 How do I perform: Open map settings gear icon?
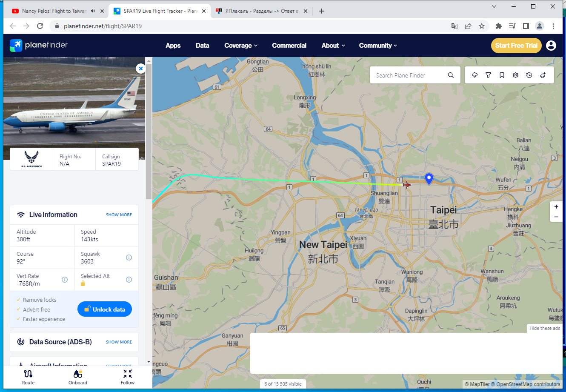515,75
